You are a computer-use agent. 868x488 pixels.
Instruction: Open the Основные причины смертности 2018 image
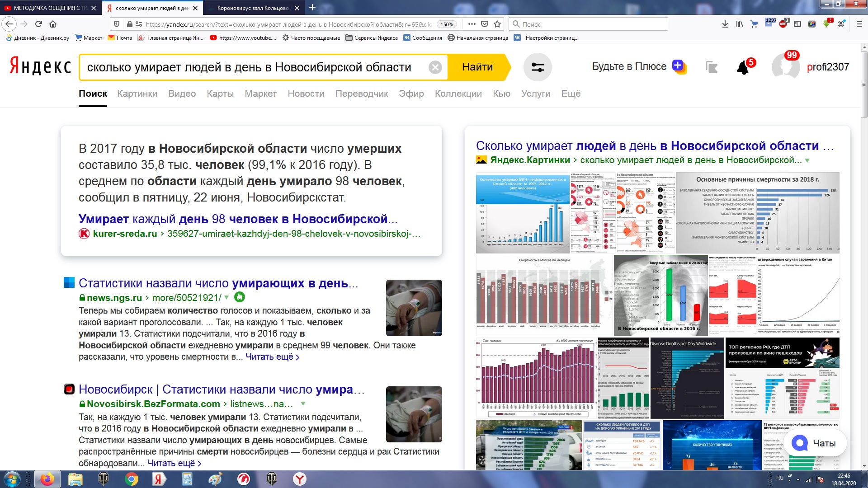click(x=758, y=213)
